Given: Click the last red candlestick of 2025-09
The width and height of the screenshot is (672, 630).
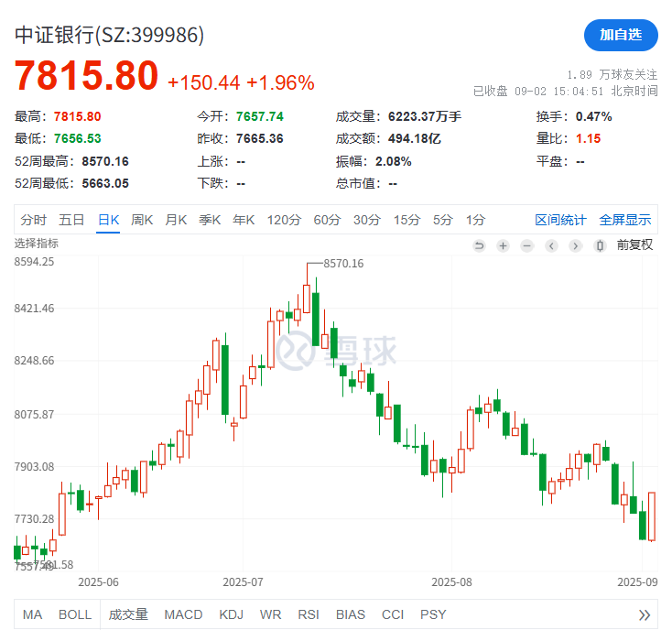Looking at the screenshot, I should [x=652, y=516].
